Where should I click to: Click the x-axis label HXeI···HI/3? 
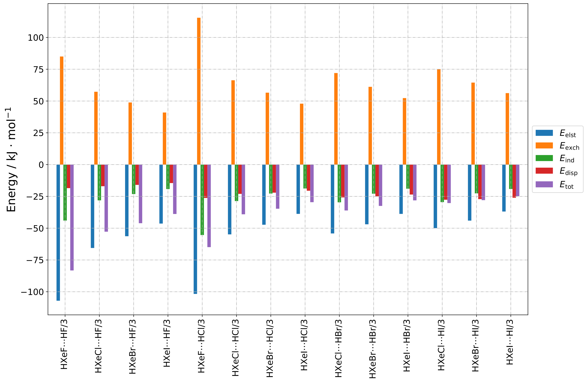pyautogui.click(x=510, y=342)
